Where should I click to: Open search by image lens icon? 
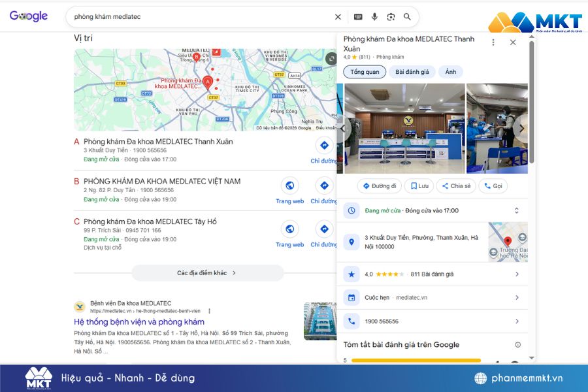pyautogui.click(x=391, y=17)
